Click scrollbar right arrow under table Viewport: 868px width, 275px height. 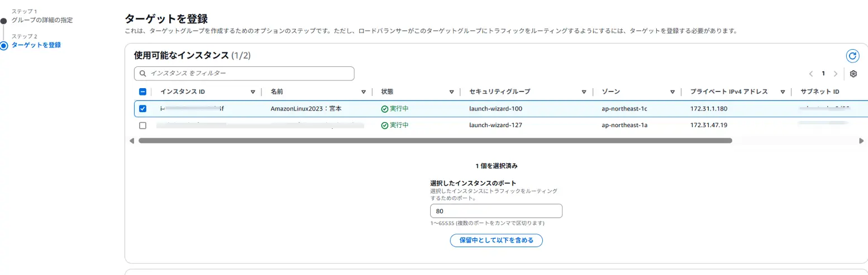[x=861, y=141]
